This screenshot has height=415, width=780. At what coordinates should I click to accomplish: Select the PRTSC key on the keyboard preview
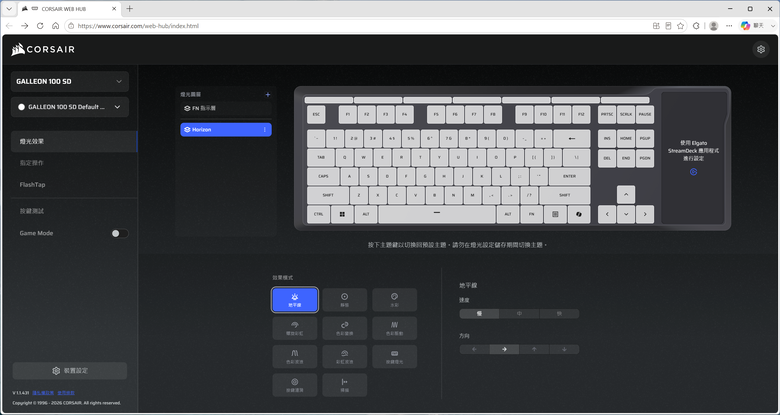coord(607,114)
